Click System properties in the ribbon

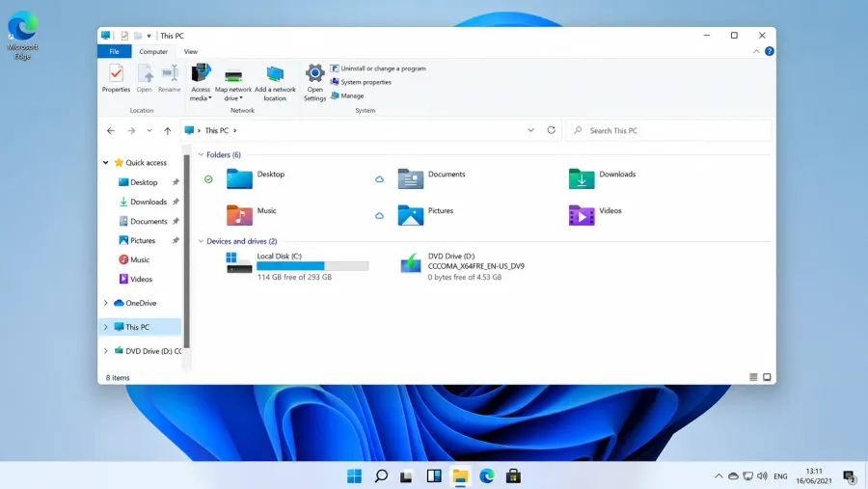pyautogui.click(x=361, y=82)
